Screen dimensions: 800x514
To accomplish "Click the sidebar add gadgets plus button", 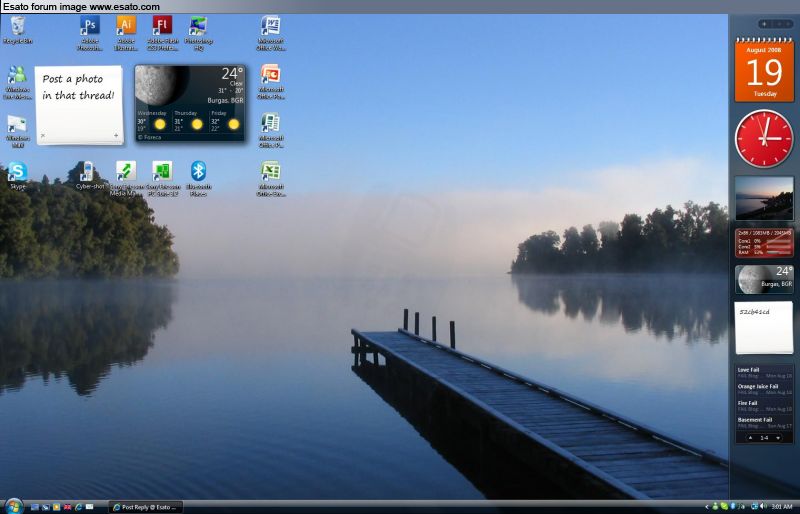I will (764, 24).
